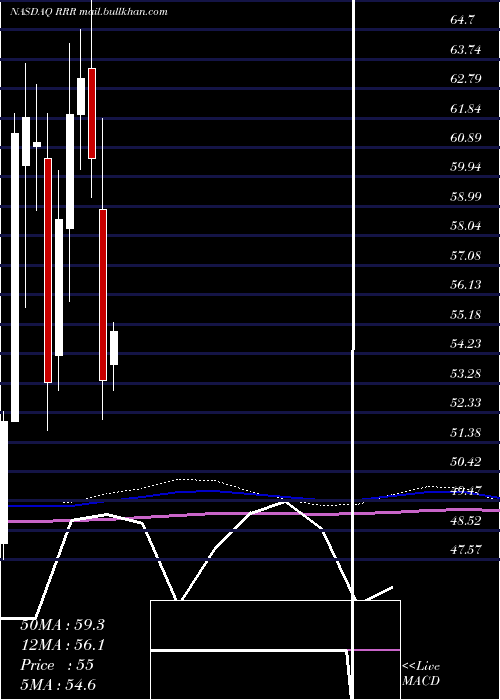Image resolution: width=500 pixels, height=700 pixels.
Task: Click the 50.42 price axis label
Action: point(466,462)
